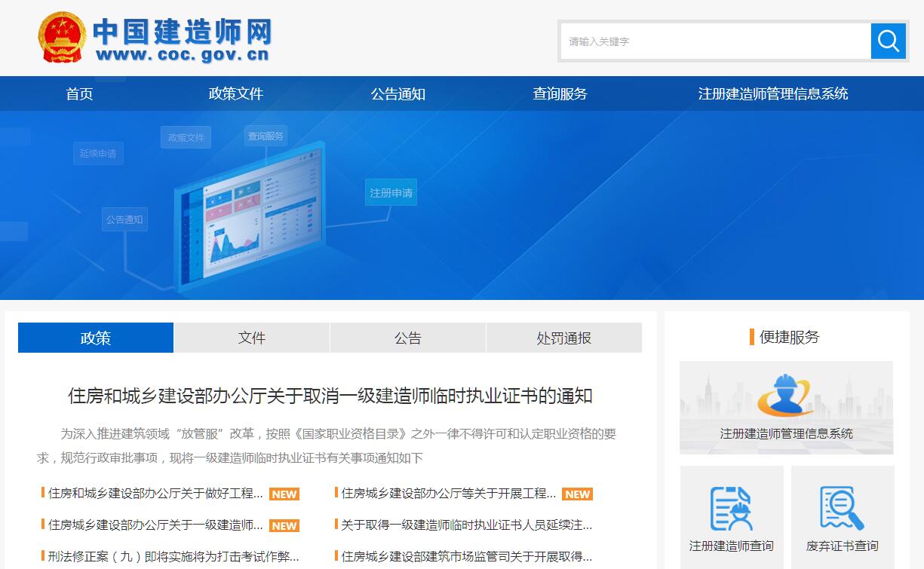Select 公告通知 in the navigation bar
This screenshot has width=924, height=569.
click(x=398, y=94)
